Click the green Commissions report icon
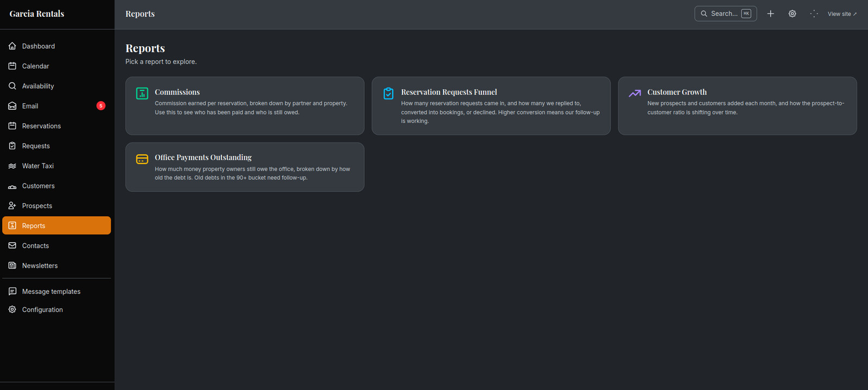Screen dimensions: 868x390 142,93
